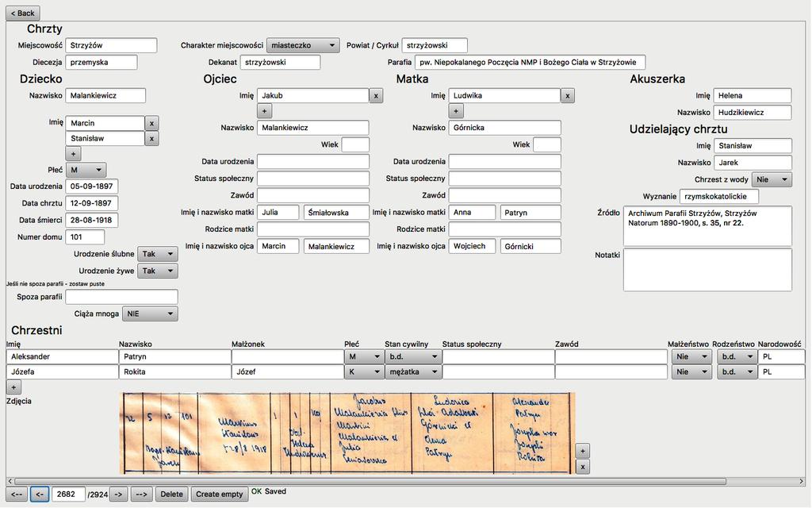Click baptizer Nazwisko field Jarek

pyautogui.click(x=753, y=163)
